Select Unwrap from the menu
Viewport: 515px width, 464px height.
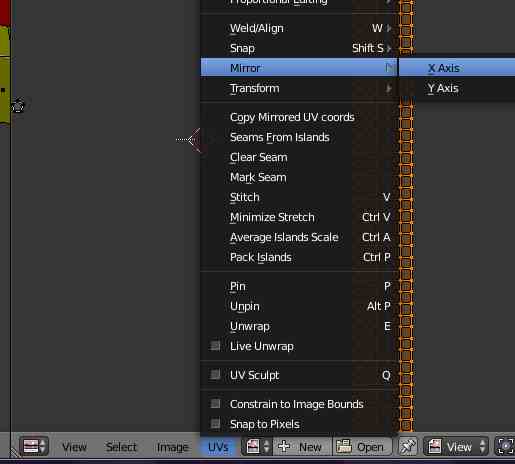point(299,326)
